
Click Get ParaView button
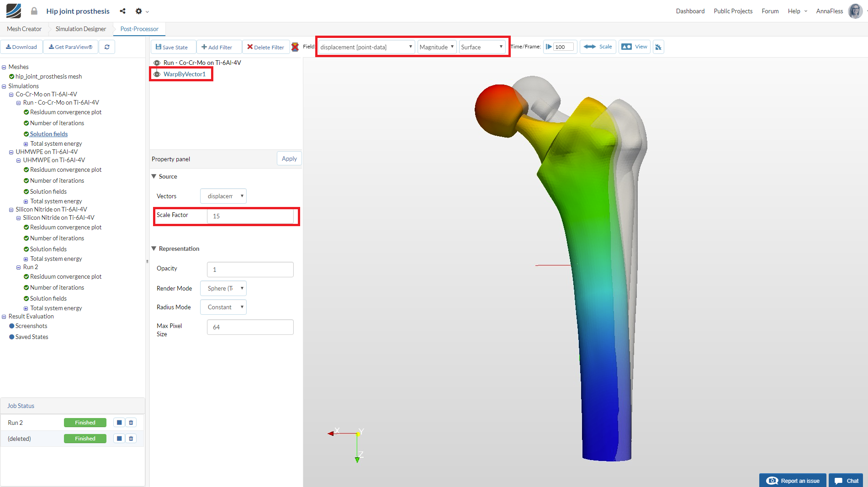coord(71,47)
